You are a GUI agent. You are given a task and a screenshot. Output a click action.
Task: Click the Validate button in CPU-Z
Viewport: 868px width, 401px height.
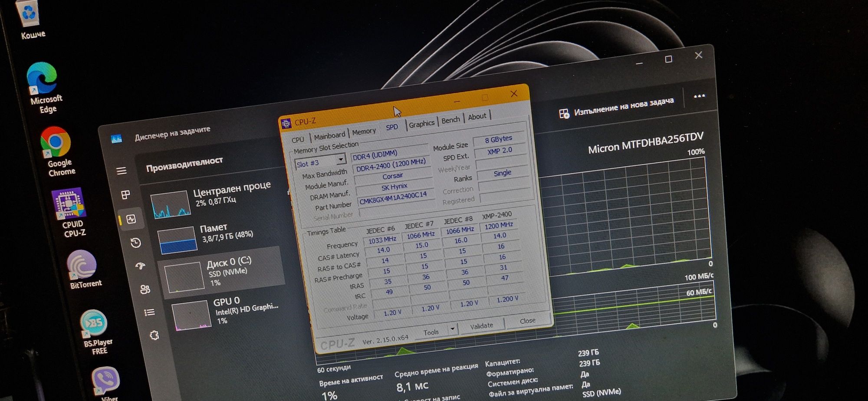(481, 325)
